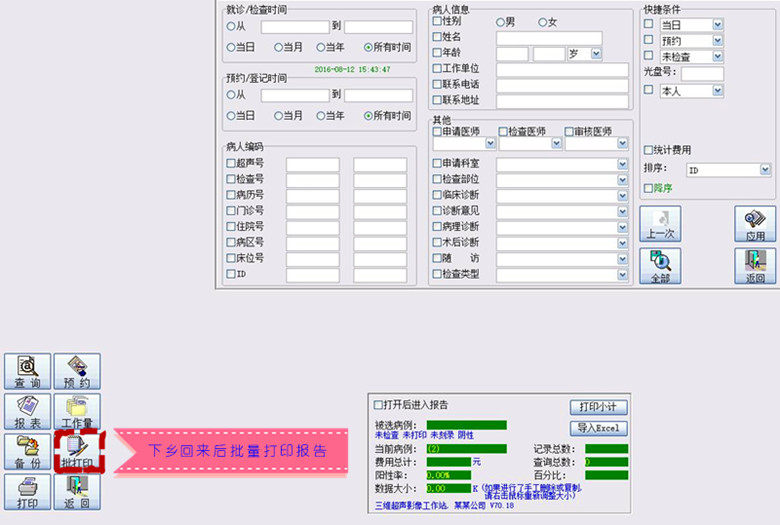Click the 工作单位 input field
Image resolution: width=780 pixels, height=525 pixels.
click(562, 70)
